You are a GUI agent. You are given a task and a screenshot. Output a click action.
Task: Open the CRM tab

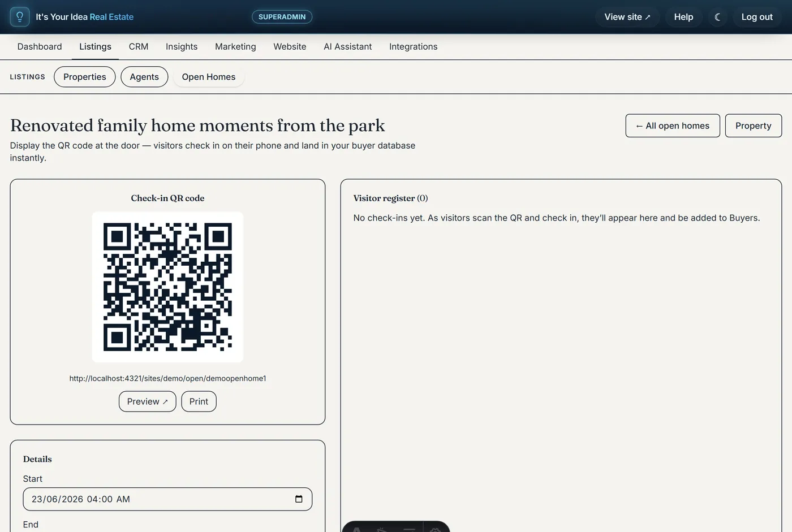(139, 46)
